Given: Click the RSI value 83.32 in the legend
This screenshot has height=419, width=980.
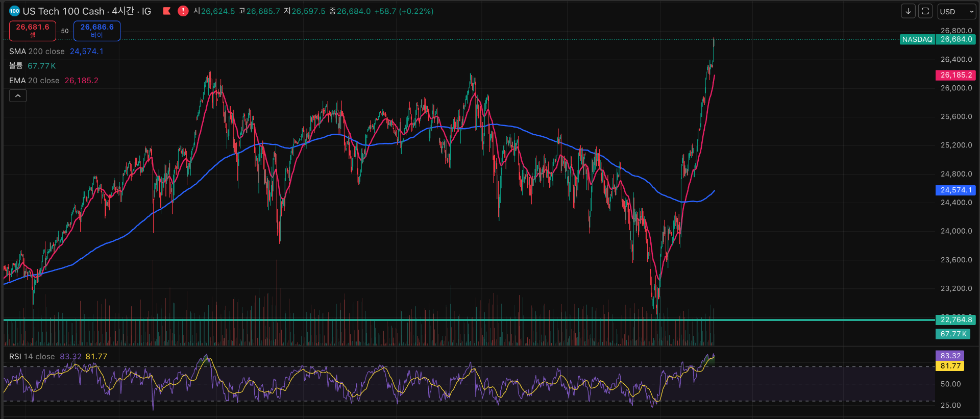Looking at the screenshot, I should click(x=70, y=357).
